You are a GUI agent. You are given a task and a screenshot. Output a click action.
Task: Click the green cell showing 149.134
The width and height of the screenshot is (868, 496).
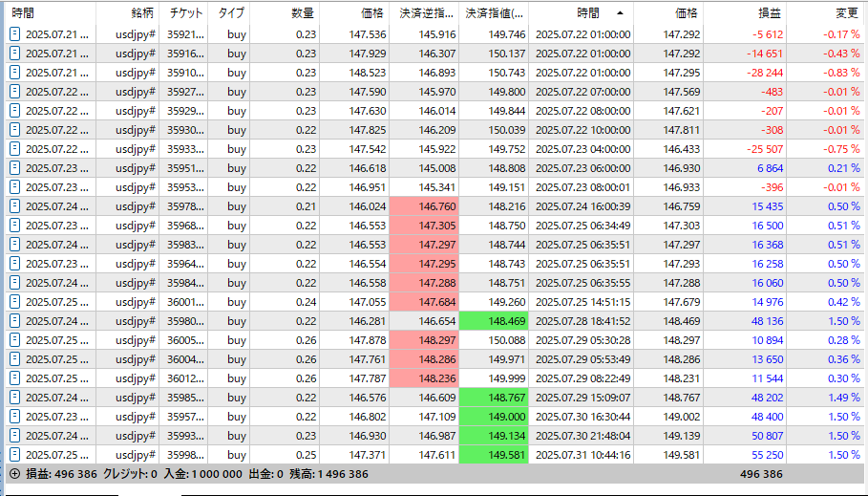click(x=494, y=436)
